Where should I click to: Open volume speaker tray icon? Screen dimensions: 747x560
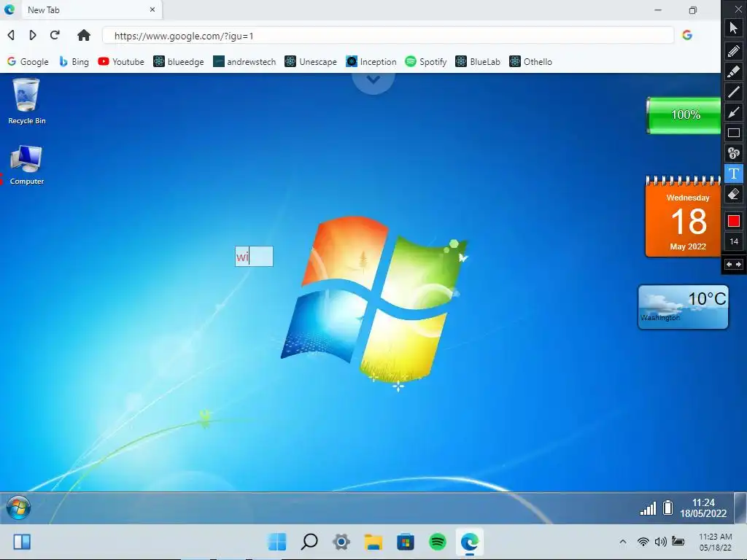point(660,542)
